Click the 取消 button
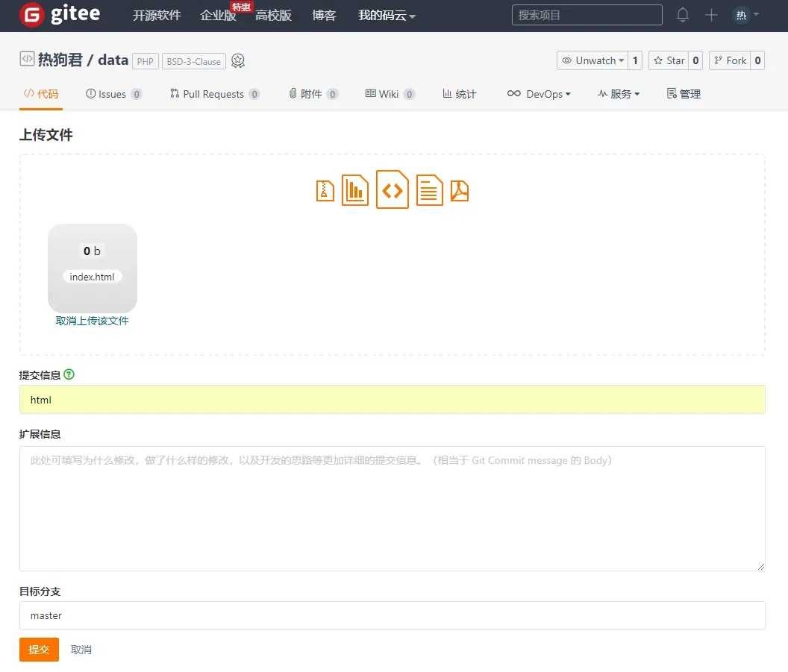This screenshot has height=672, width=788. (x=81, y=650)
